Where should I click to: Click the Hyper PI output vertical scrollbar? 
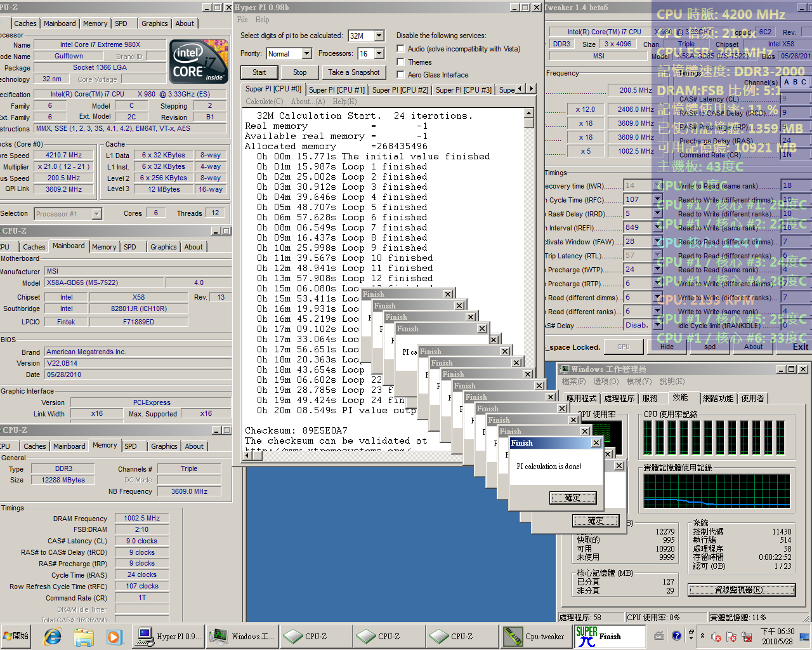[x=529, y=279]
